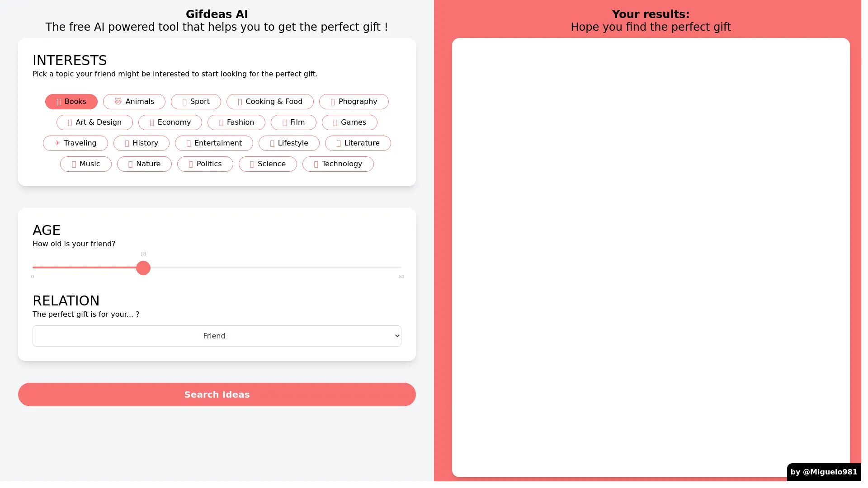Image resolution: width=868 pixels, height=488 pixels.
Task: Select the Cooking & Food interest tag
Action: [270, 101]
